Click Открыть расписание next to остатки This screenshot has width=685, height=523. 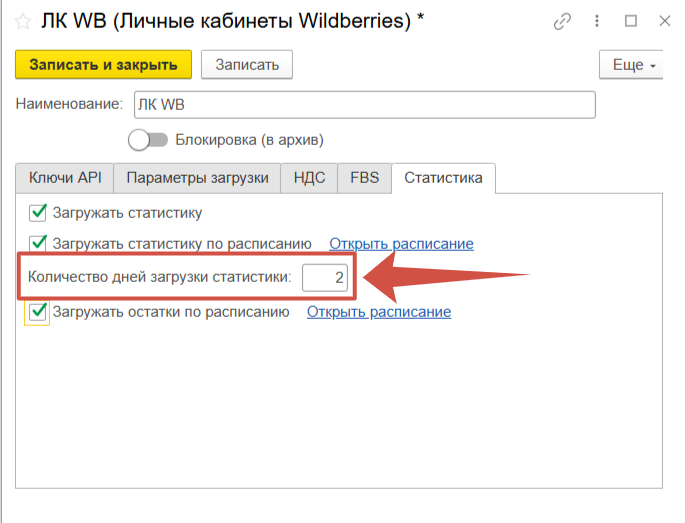pyautogui.click(x=379, y=312)
